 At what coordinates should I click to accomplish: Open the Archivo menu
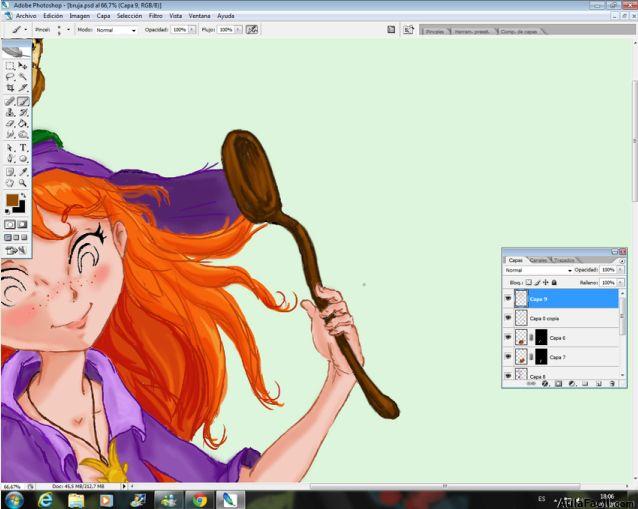click(26, 16)
